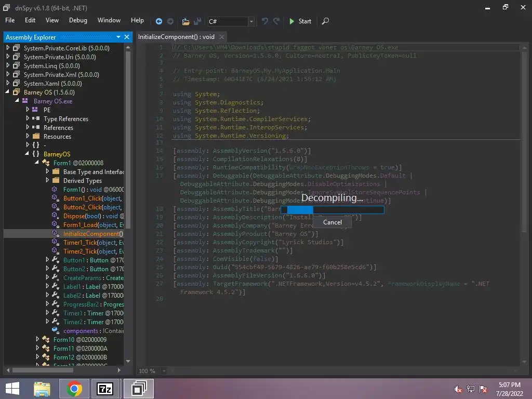Click the Decompiling progress bar
This screenshot has height=399, width=532.
[332, 210]
